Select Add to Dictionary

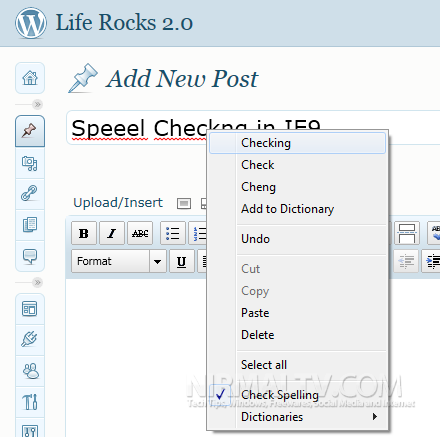pos(297,209)
